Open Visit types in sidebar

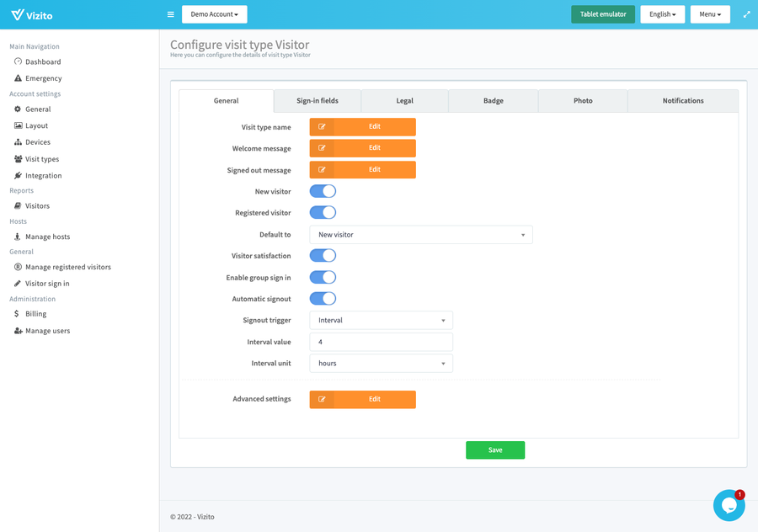[x=41, y=159]
